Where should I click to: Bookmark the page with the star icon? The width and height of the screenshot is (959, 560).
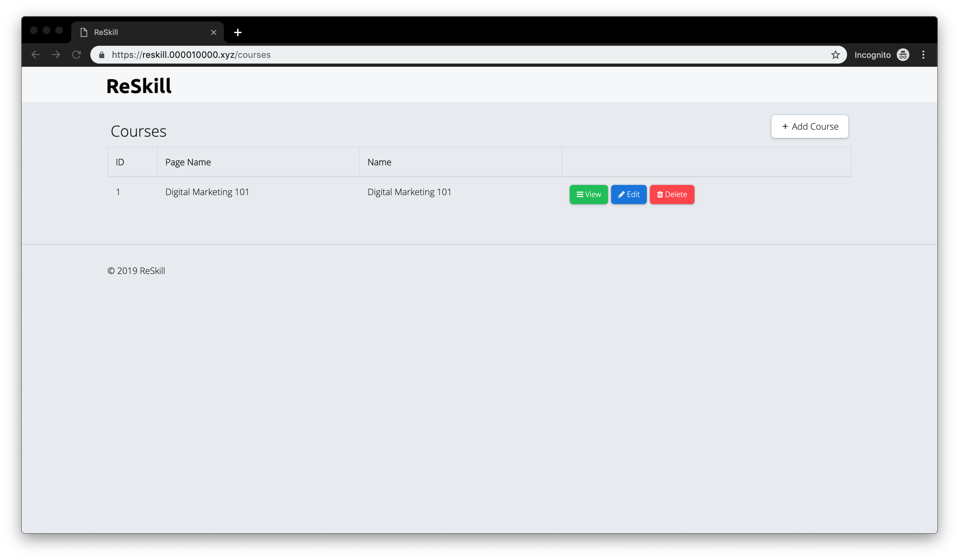pyautogui.click(x=835, y=55)
